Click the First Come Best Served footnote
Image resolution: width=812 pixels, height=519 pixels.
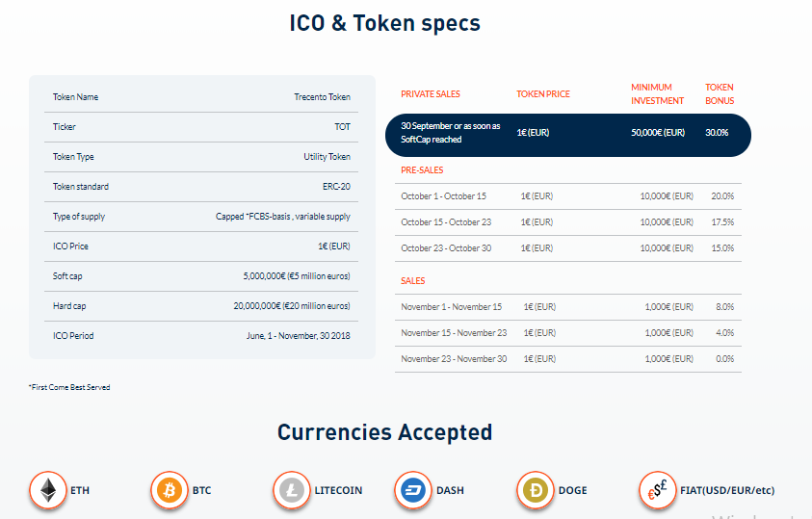pyautogui.click(x=69, y=387)
